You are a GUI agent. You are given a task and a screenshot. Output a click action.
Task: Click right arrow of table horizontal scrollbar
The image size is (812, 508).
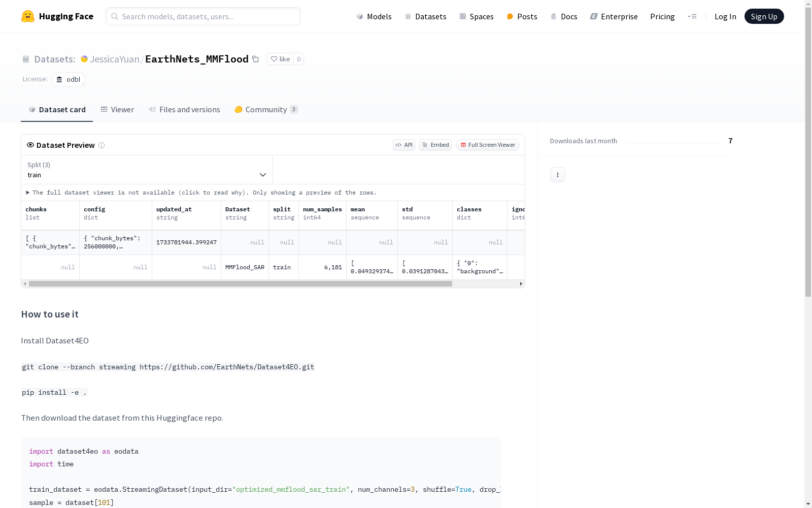point(521,284)
